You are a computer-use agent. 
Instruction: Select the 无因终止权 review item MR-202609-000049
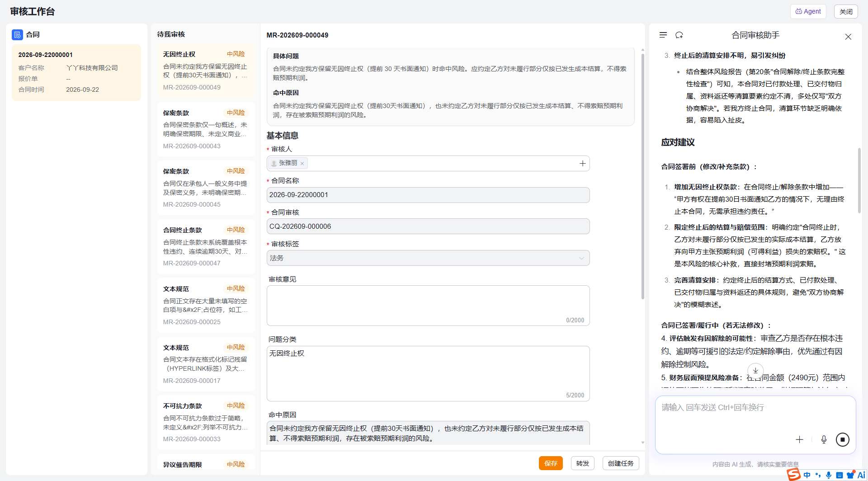click(x=206, y=71)
